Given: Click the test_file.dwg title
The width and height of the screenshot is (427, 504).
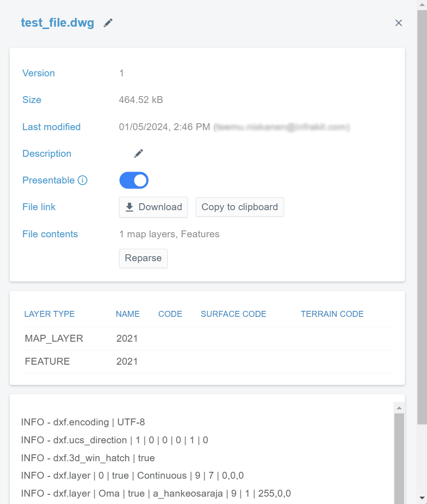Looking at the screenshot, I should (x=57, y=23).
